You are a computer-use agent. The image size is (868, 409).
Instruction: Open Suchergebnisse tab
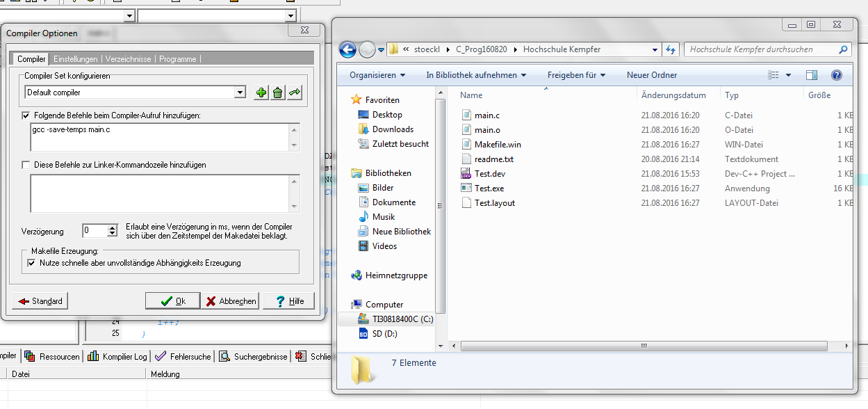pos(254,356)
